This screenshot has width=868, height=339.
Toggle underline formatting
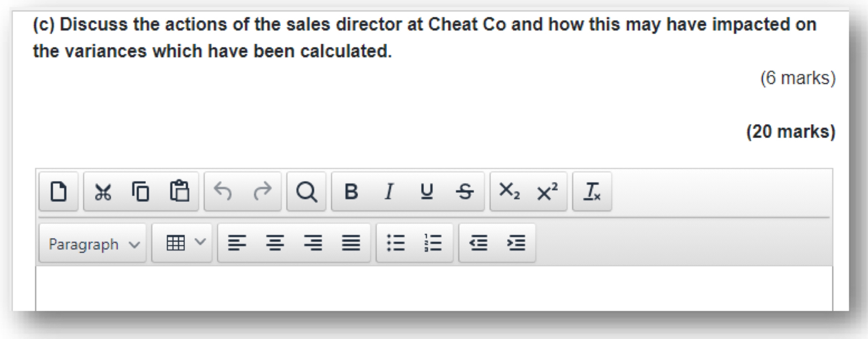(x=426, y=191)
